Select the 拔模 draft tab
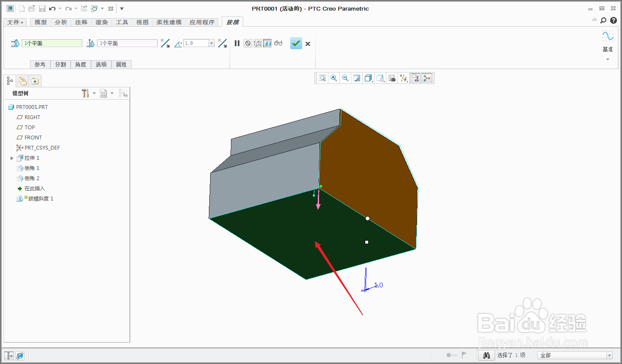Screen dimensions: 622x364 (x=233, y=22)
